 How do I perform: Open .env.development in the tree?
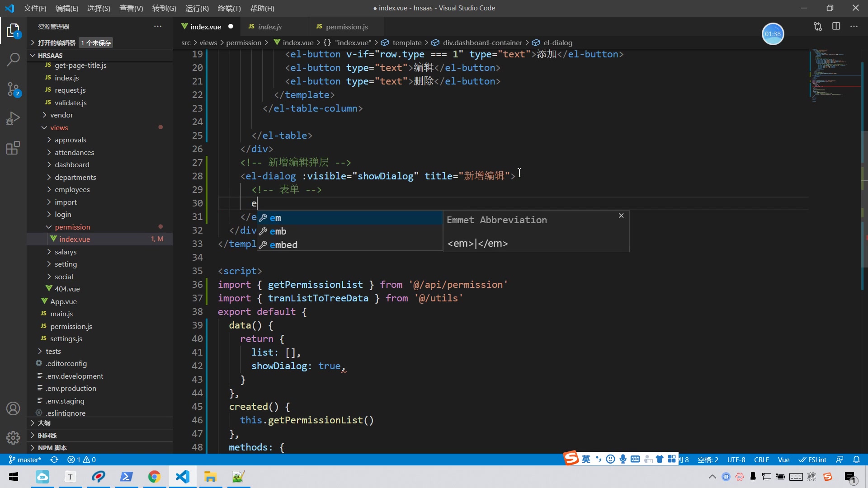[x=100, y=376]
